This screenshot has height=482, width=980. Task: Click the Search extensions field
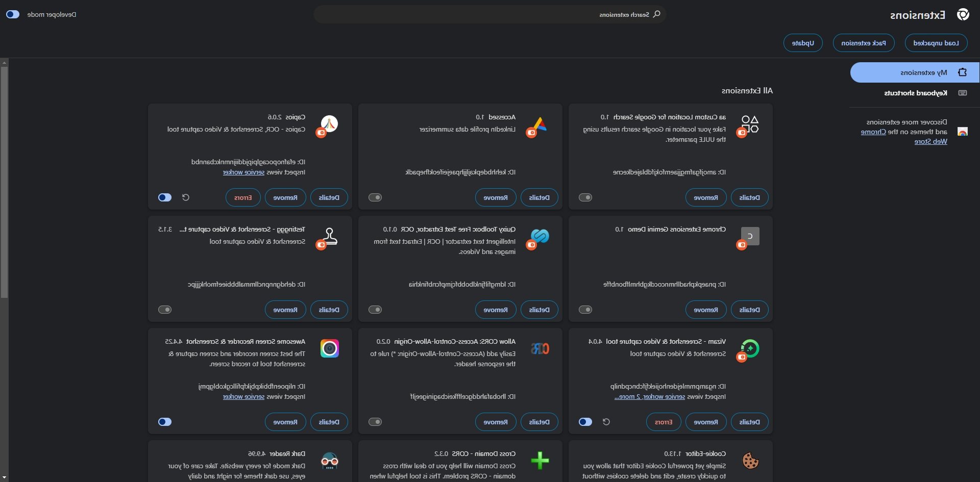(x=490, y=14)
